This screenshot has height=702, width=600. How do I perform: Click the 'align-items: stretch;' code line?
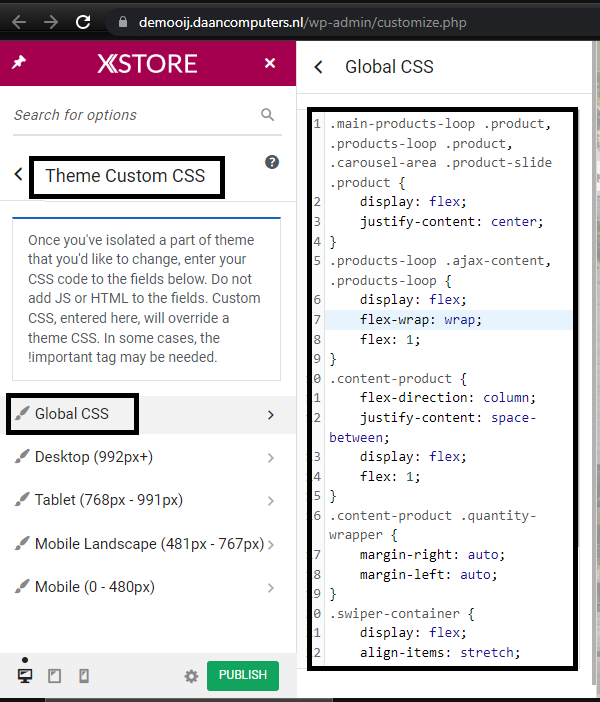[x=440, y=653]
